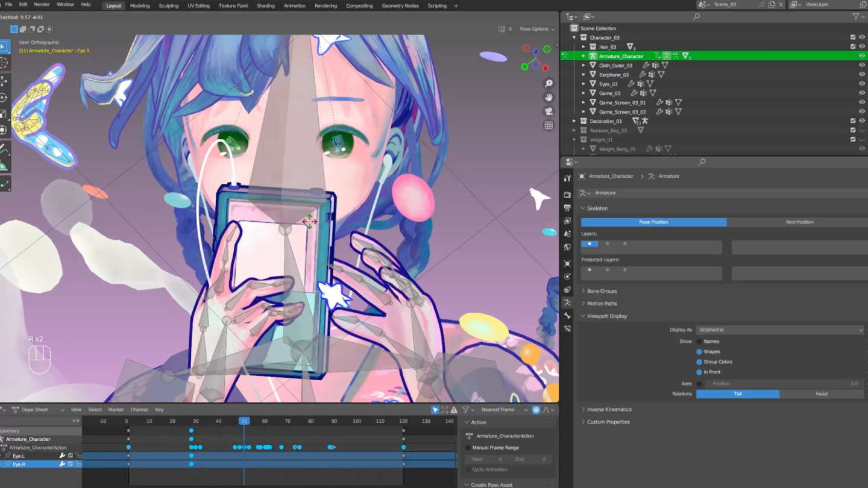The image size is (868, 488).
Task: Open the Object Data armature properties tab
Action: (567, 302)
